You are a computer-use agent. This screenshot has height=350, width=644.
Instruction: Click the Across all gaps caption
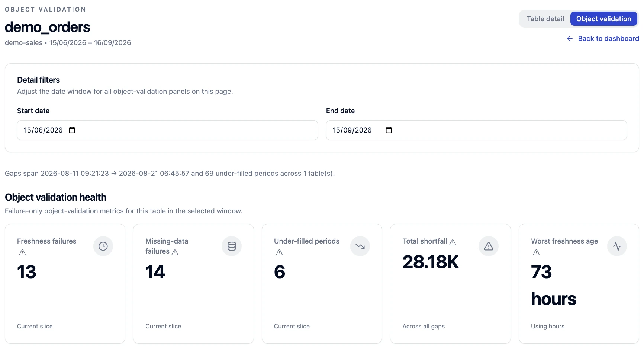[424, 327]
